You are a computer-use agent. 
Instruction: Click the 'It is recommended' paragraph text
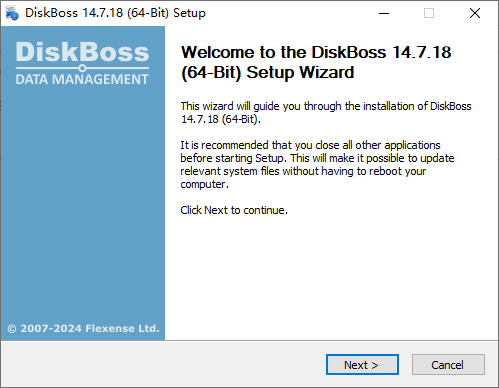pos(317,164)
